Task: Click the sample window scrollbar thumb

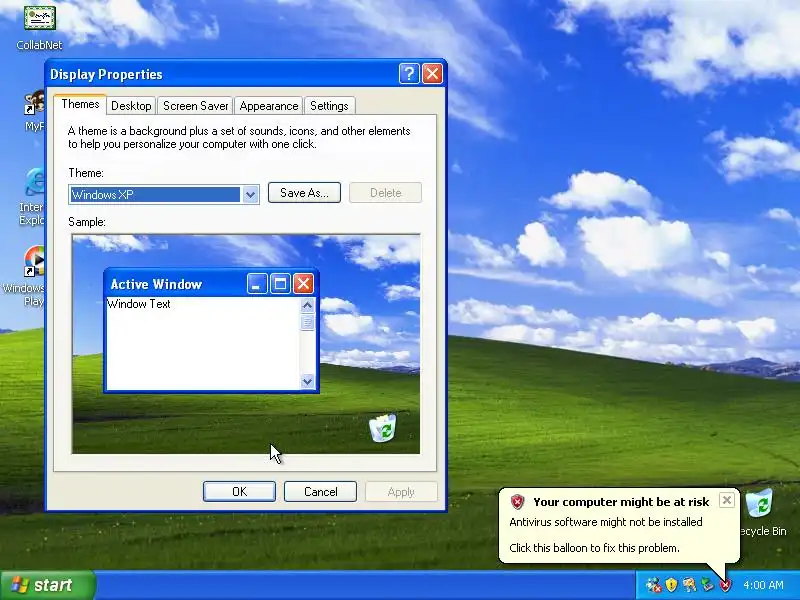Action: tap(307, 322)
